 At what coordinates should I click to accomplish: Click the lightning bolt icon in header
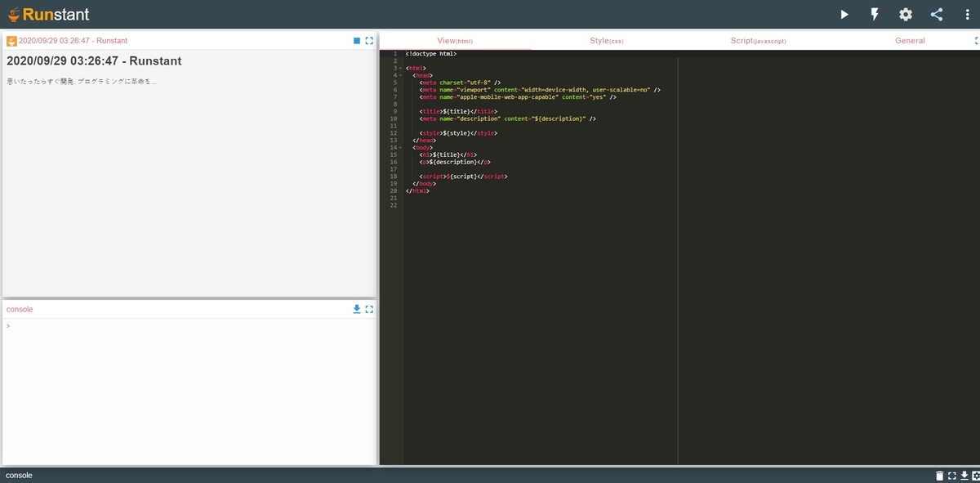[875, 14]
